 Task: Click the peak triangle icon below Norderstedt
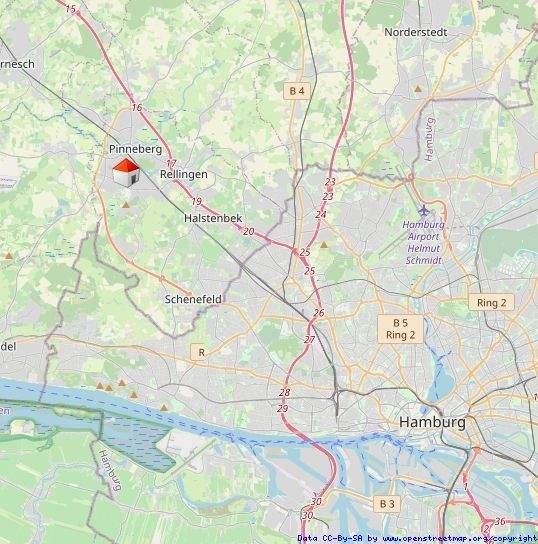(x=418, y=89)
